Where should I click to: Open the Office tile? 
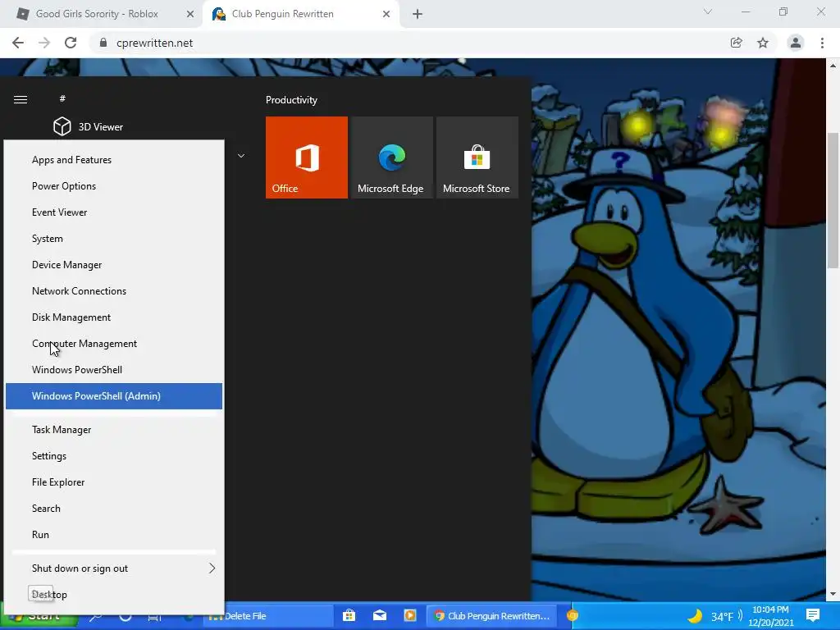(x=307, y=157)
